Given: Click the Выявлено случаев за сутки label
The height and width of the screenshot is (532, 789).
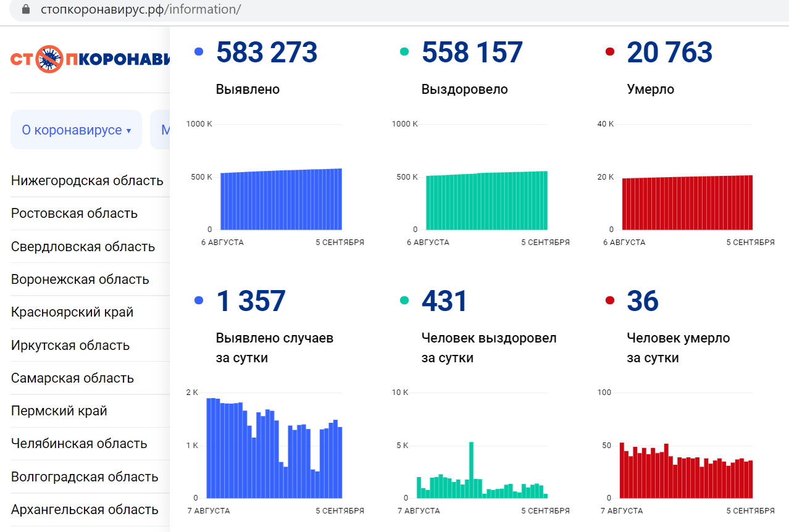Looking at the screenshot, I should tap(275, 348).
